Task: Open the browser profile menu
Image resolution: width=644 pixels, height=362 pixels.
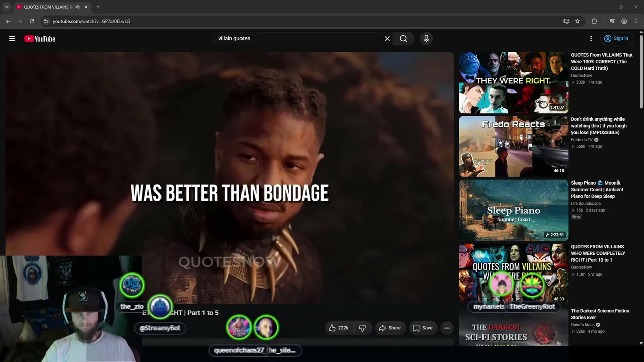Action: tap(624, 21)
